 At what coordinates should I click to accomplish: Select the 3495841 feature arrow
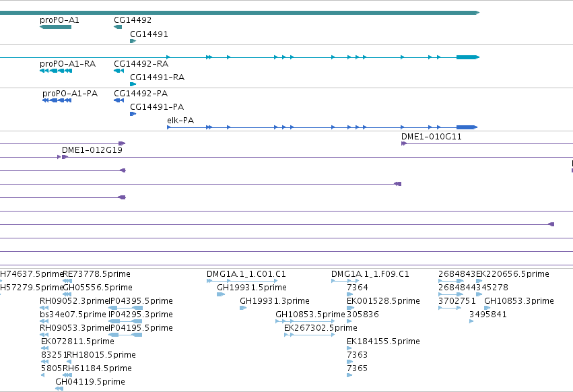471,321
